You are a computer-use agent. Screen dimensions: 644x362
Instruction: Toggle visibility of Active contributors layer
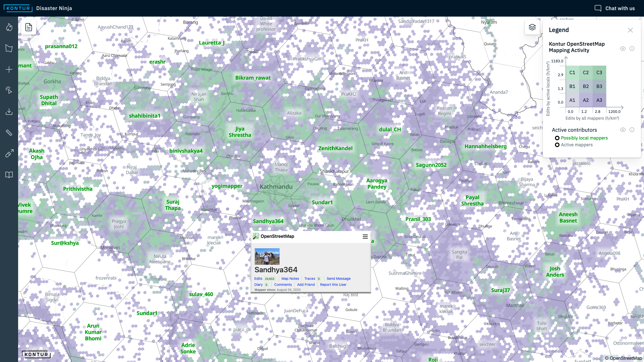tap(623, 130)
